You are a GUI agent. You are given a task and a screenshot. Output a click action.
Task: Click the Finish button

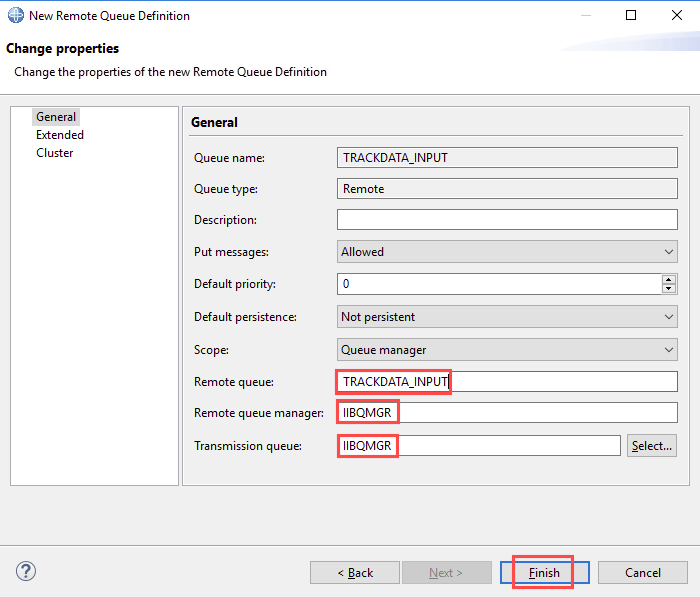tap(545, 572)
